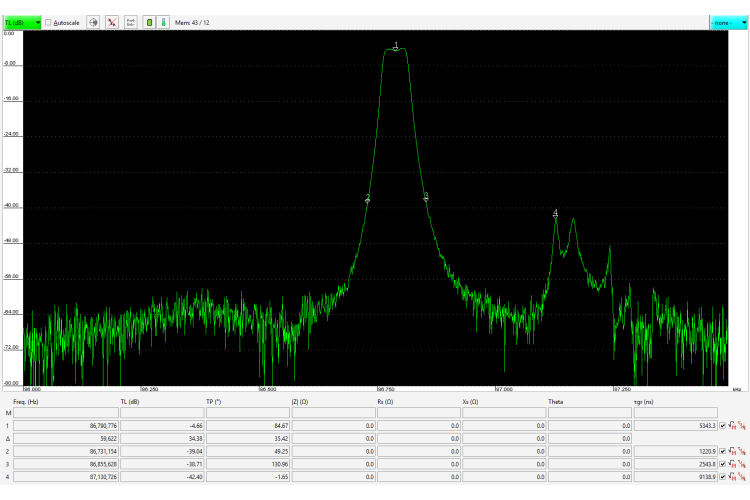The width and height of the screenshot is (750, 500).
Task: Click the Theta column header
Action: tap(555, 401)
